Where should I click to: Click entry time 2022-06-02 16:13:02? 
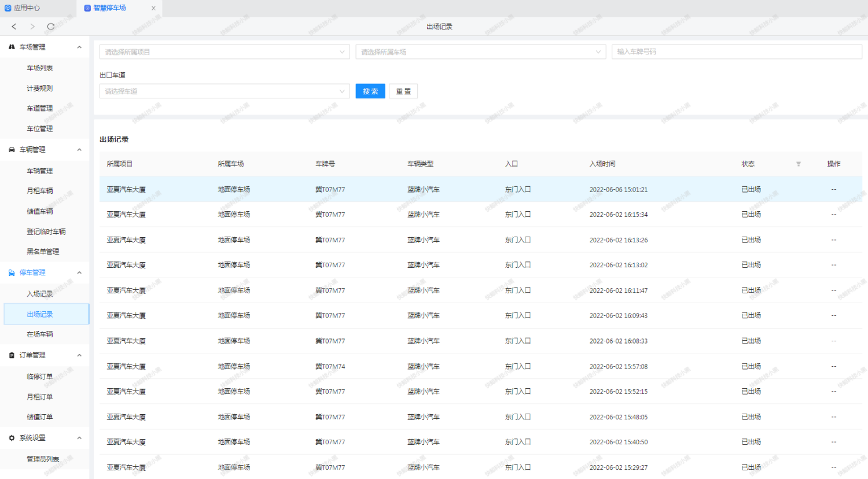(x=619, y=265)
